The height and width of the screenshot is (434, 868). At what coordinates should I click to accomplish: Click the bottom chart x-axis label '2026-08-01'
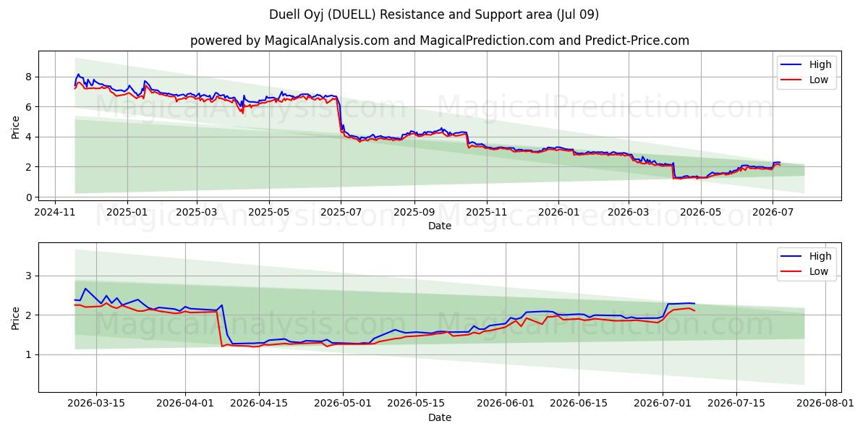click(x=826, y=405)
